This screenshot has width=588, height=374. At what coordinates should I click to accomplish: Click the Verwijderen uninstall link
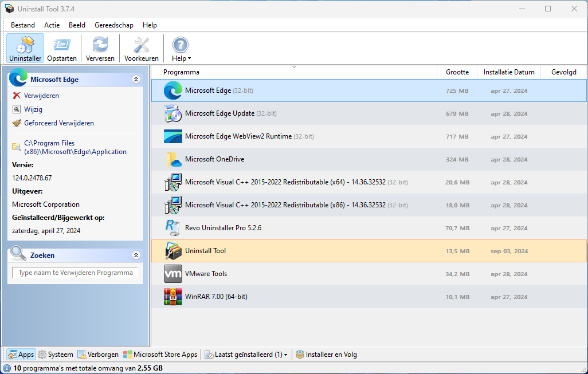(41, 96)
